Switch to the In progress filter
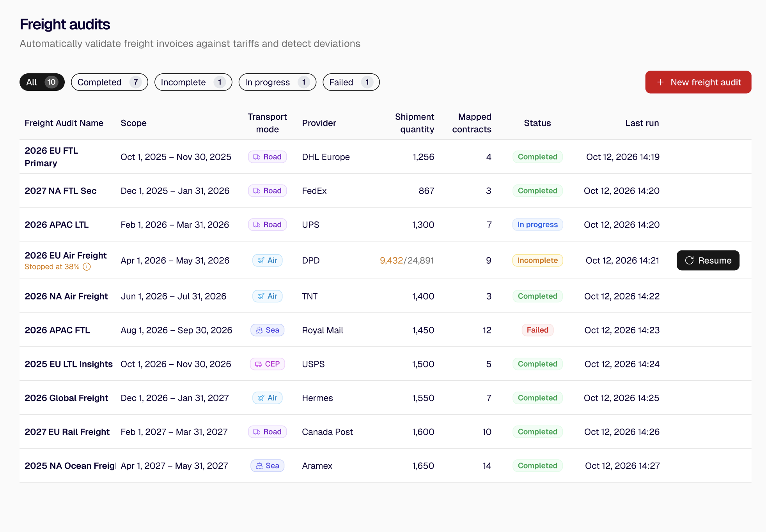Image resolution: width=766 pixels, height=532 pixels. tap(277, 82)
